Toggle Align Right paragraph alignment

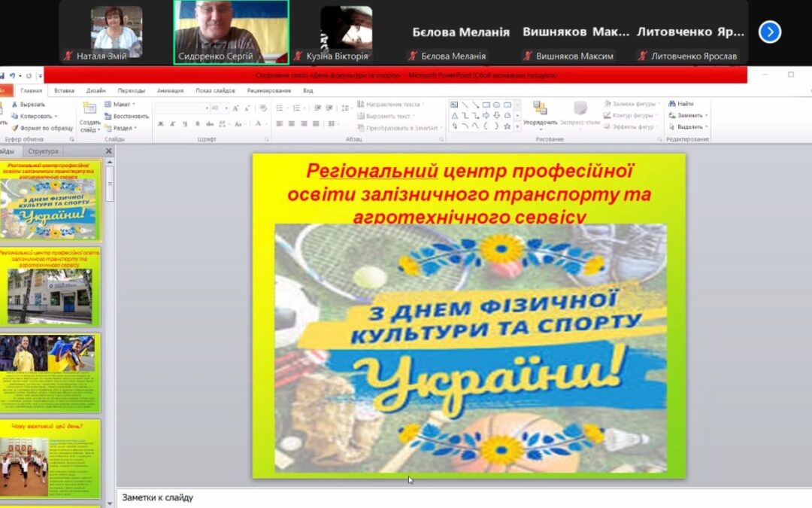tap(304, 124)
